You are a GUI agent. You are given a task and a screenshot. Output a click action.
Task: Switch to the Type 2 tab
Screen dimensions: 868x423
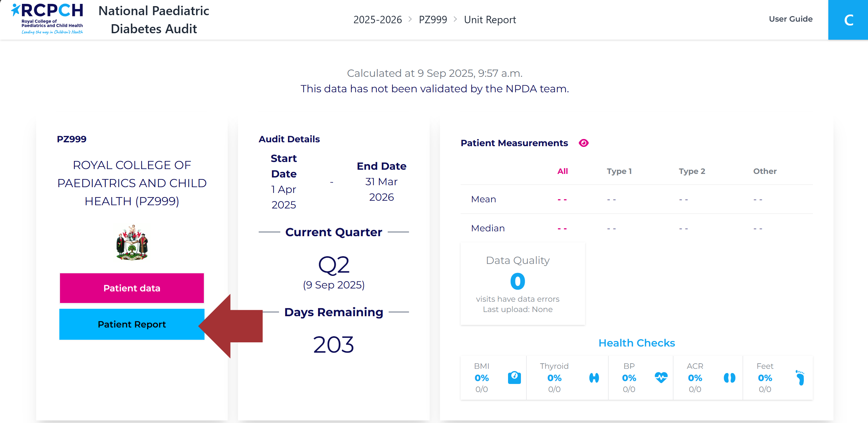[692, 171]
